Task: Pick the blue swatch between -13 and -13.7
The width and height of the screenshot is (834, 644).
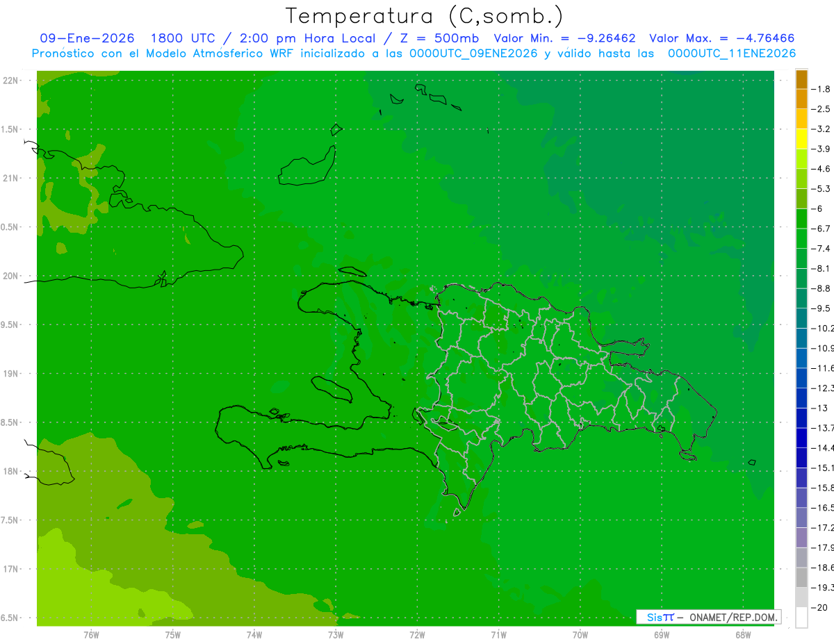Action: click(x=801, y=418)
